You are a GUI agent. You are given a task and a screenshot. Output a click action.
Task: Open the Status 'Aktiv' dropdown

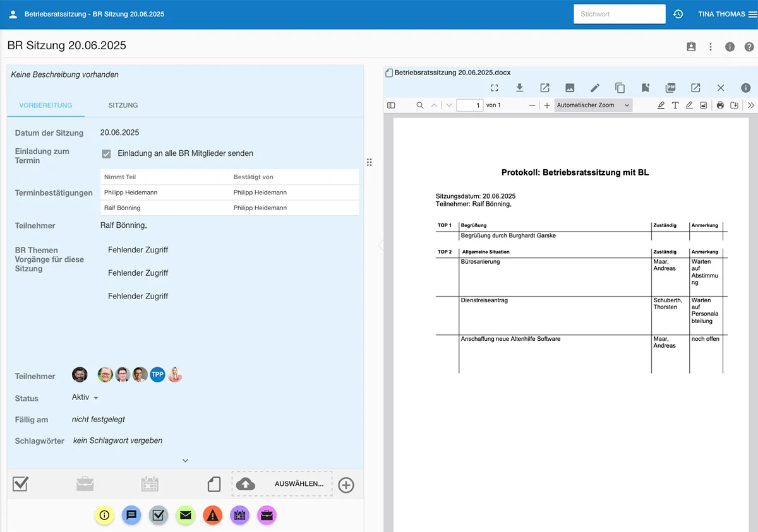click(x=85, y=398)
